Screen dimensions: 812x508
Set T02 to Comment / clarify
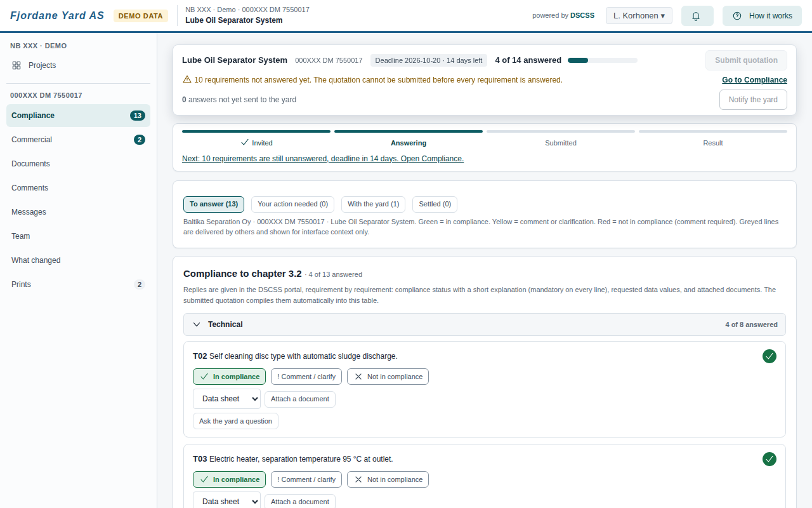pyautogui.click(x=306, y=377)
